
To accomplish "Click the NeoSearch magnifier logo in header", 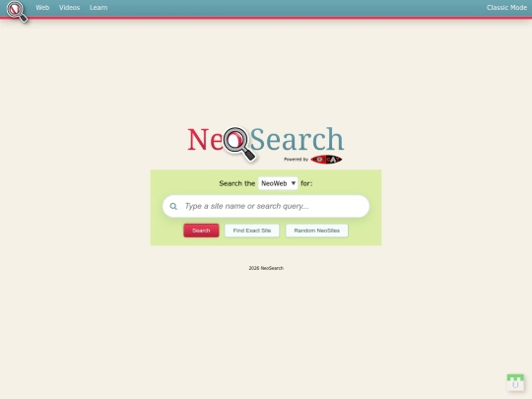I will click(17, 12).
